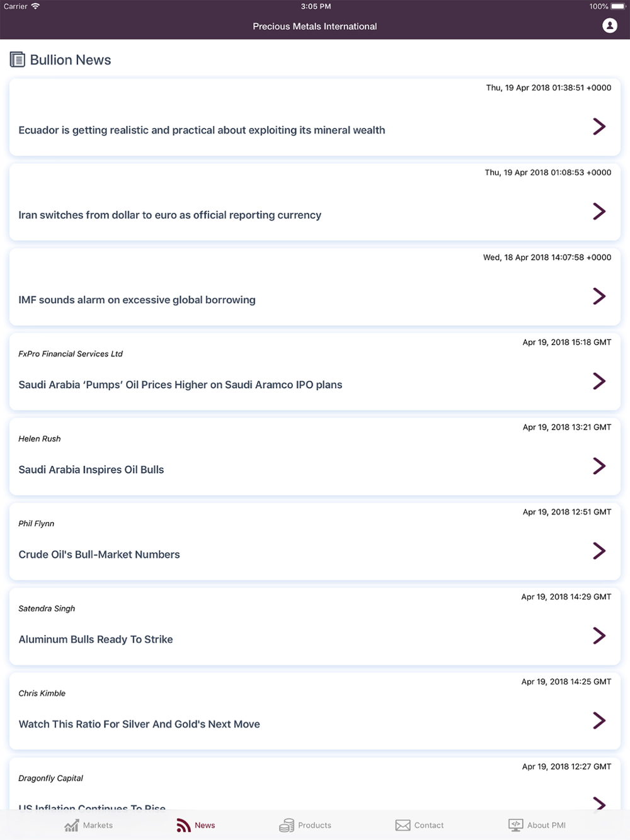
Task: Click the Precious Metals International title
Action: click(x=315, y=26)
